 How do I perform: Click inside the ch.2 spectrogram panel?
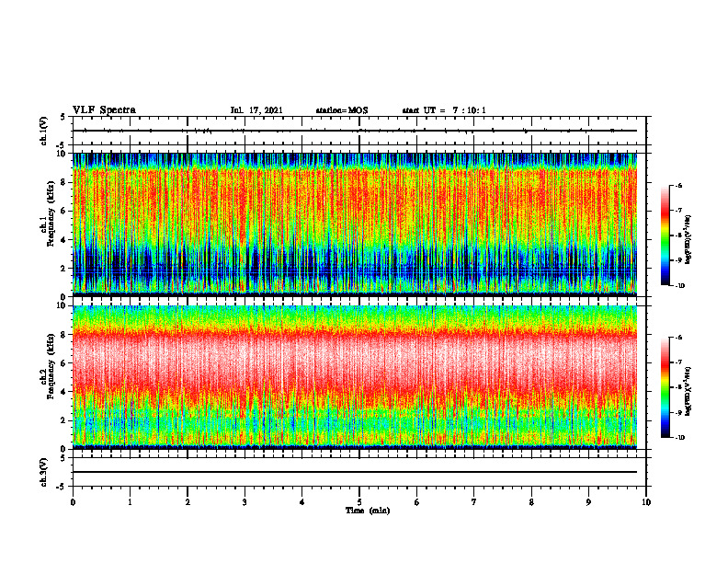[x=355, y=377]
